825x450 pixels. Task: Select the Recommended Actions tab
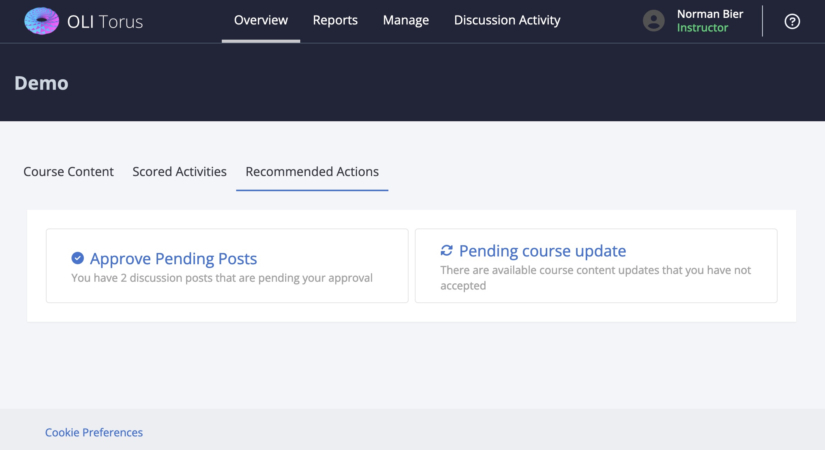(x=312, y=172)
